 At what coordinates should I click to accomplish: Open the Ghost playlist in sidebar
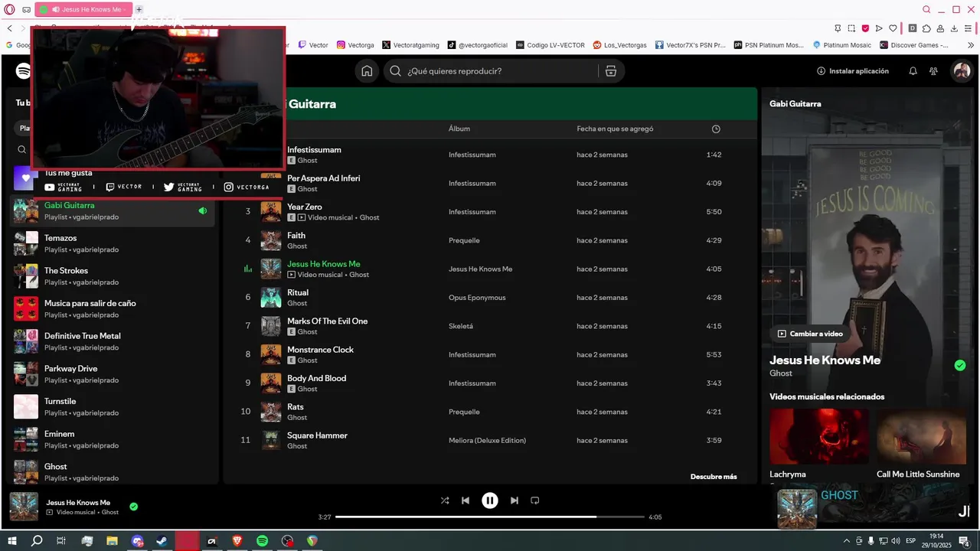click(x=113, y=472)
